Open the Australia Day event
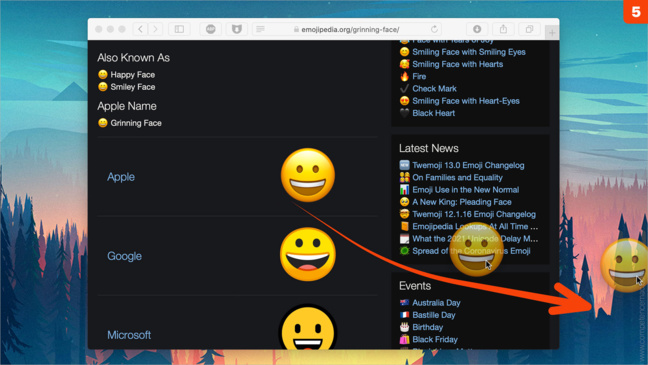Screen dimensions: 648x365 point(436,303)
